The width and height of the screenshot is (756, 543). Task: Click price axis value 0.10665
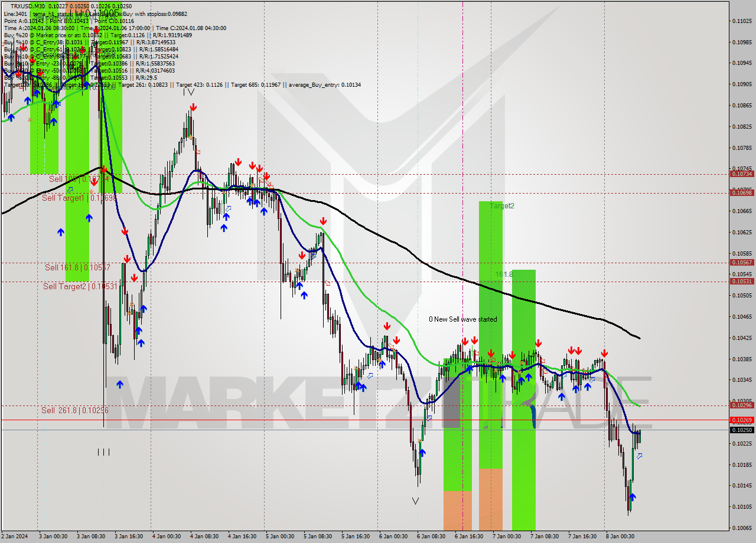point(742,211)
